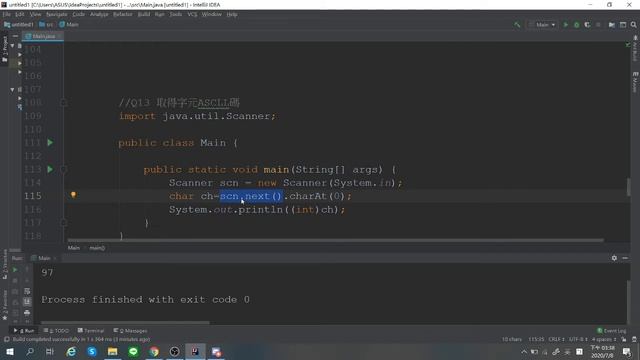
Task: Open the Help menu
Action: (x=232, y=14)
